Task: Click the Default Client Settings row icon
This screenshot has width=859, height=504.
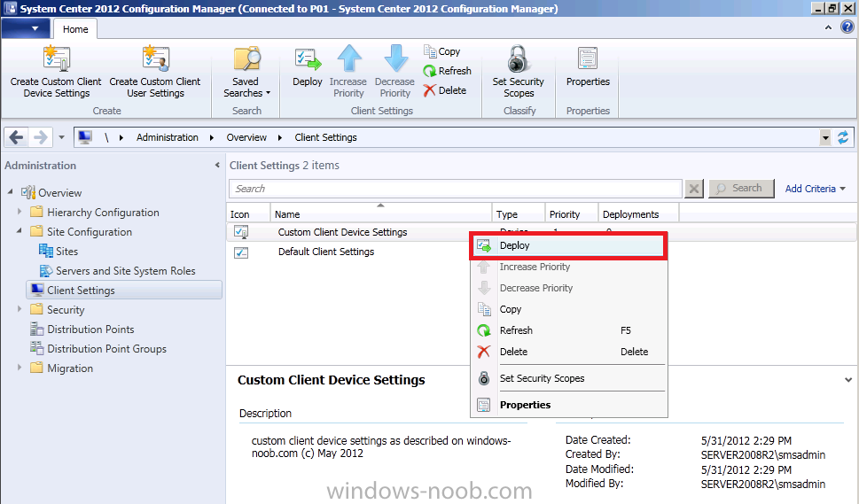Action: pos(241,252)
